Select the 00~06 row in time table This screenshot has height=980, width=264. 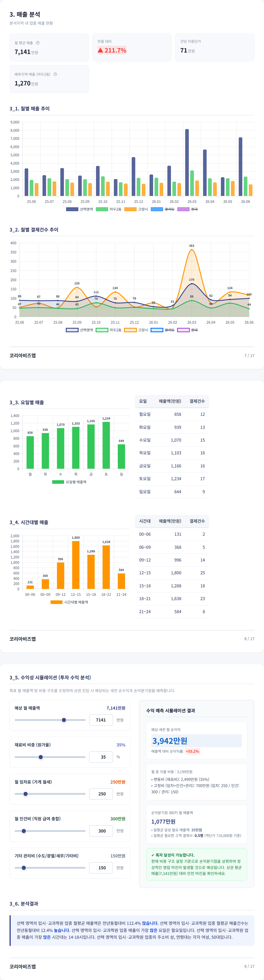tap(172, 534)
